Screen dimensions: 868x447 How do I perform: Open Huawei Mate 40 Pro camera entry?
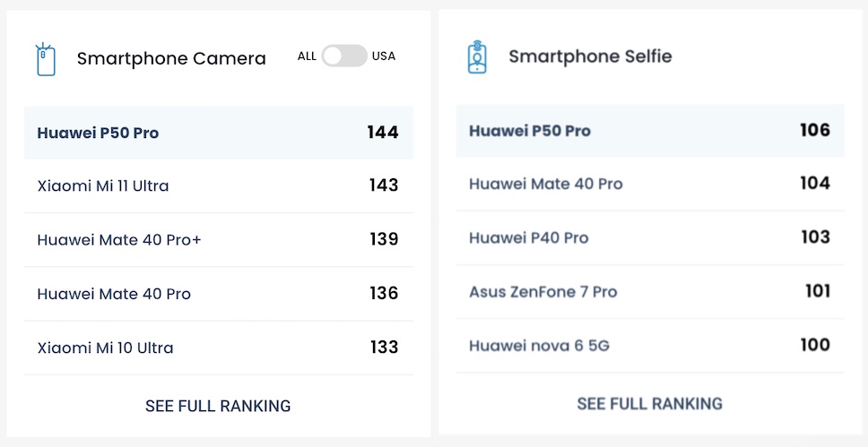tap(114, 294)
